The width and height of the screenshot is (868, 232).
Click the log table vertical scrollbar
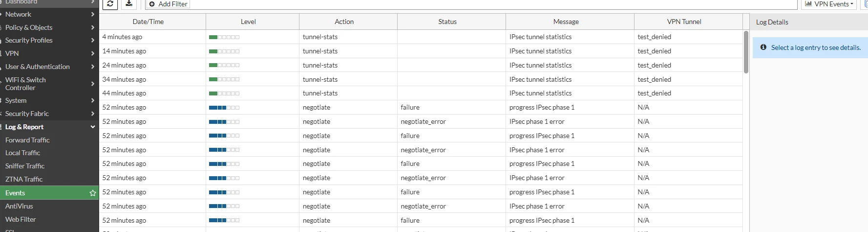point(746,52)
